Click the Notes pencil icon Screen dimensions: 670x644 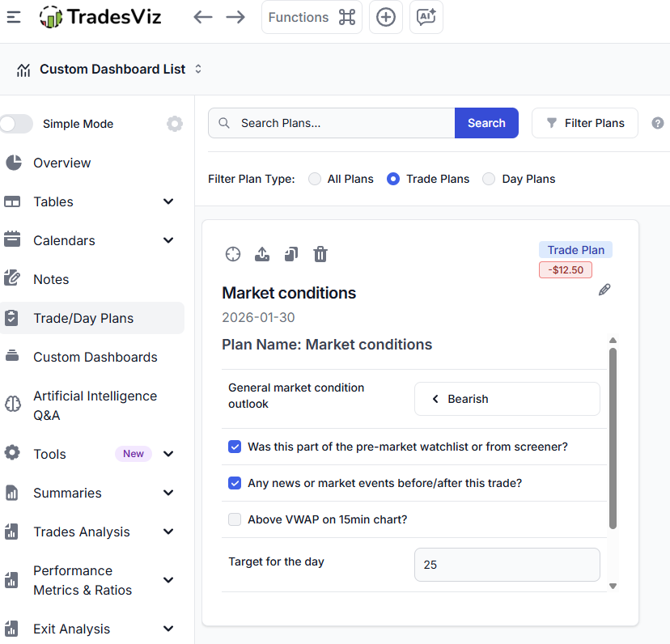point(12,278)
